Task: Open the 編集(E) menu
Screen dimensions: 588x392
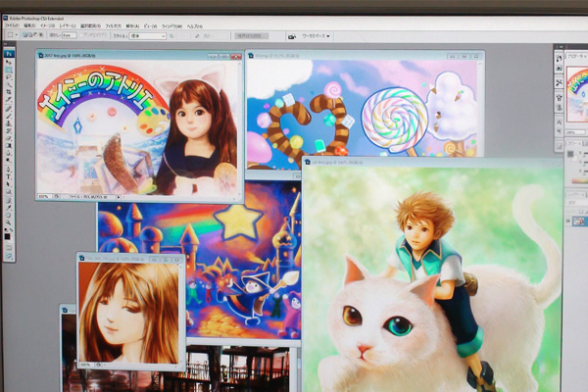Action: [29, 26]
